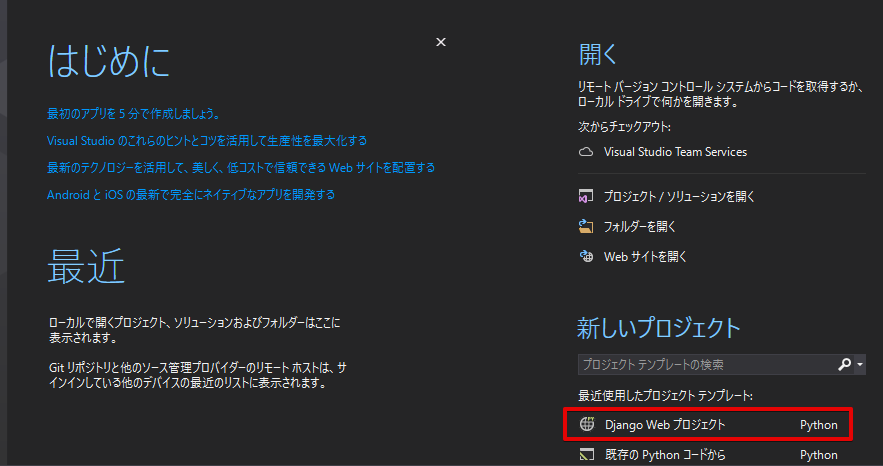Screen dimensions: 883x466
Task: Click the magnifier search icon in template search
Action: [x=844, y=365]
